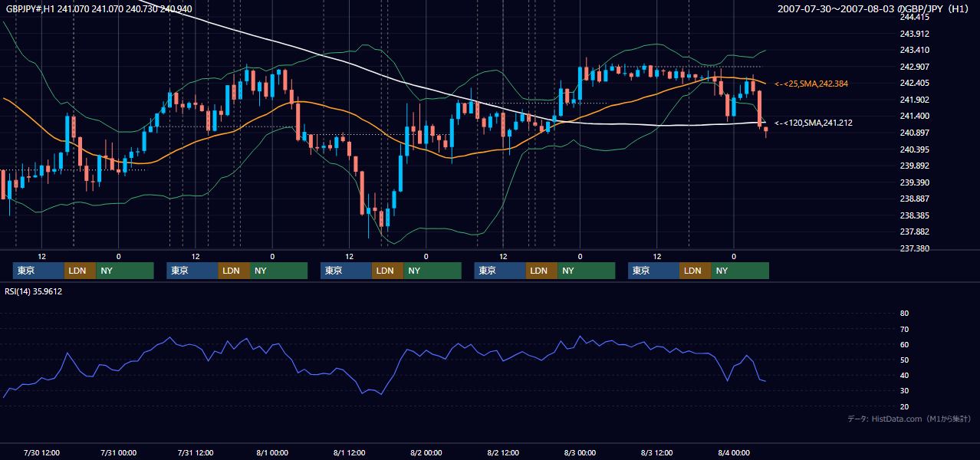This screenshot has width=980, height=460.
Task: Click the 8/2 12:00 date label
Action: click(x=503, y=452)
